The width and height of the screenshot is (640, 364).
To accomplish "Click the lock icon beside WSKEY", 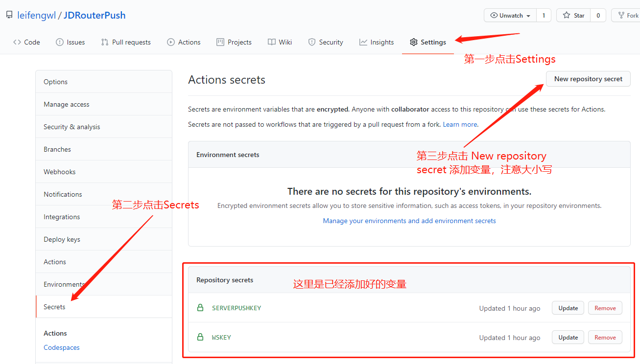I will tap(200, 337).
